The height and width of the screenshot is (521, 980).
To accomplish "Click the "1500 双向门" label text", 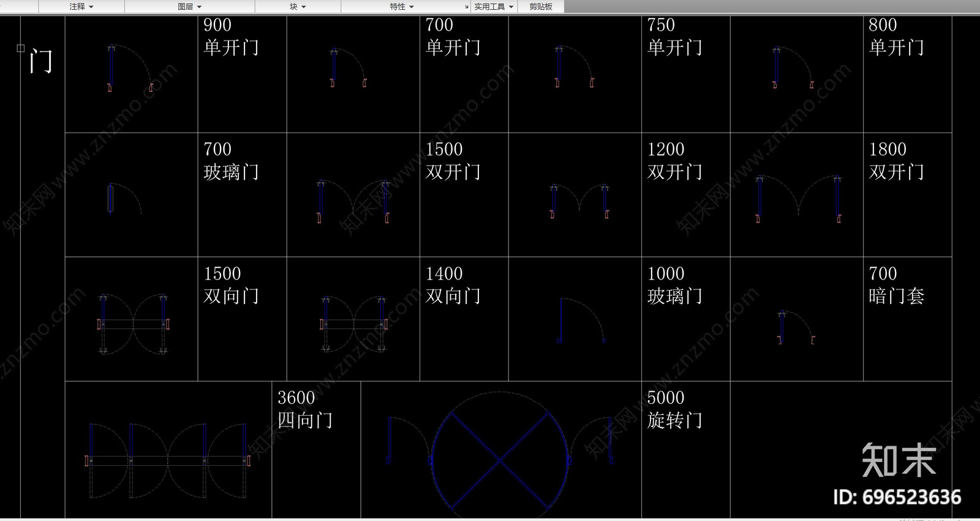I will coord(231,286).
